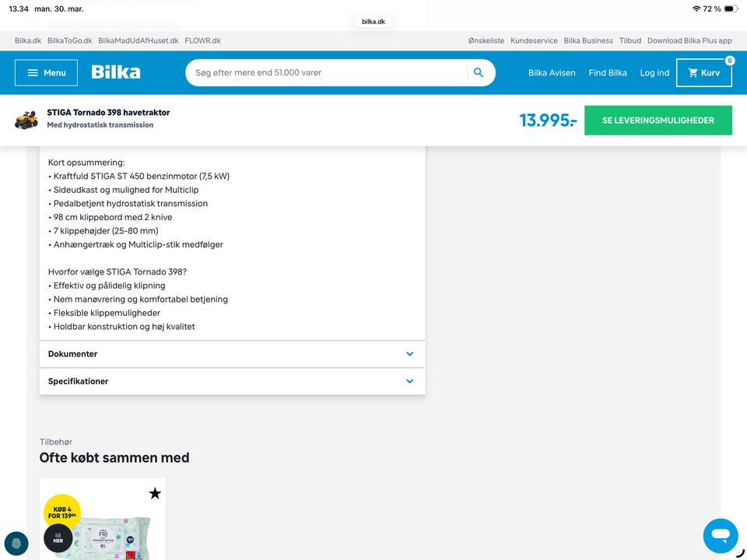Open cookie fingerprint settings icon
This screenshot has height=560, width=747.
pyautogui.click(x=16, y=544)
